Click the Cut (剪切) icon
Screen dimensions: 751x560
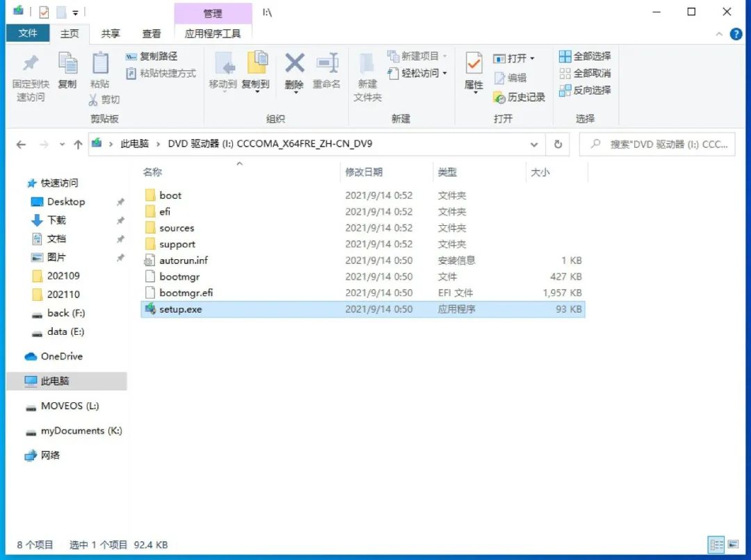(x=108, y=97)
